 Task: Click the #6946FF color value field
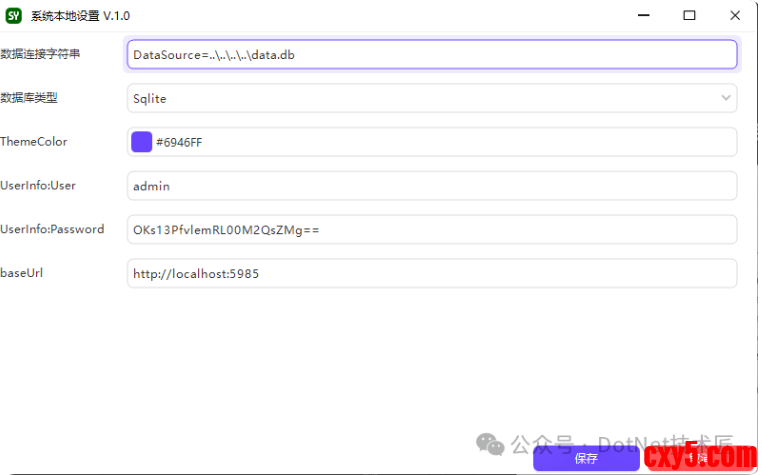click(432, 142)
